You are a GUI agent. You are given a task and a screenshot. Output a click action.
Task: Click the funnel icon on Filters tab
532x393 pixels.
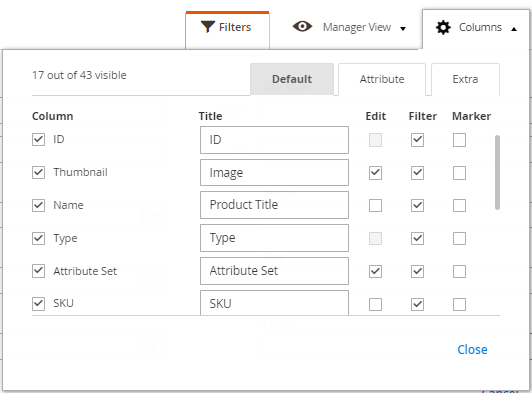[207, 27]
